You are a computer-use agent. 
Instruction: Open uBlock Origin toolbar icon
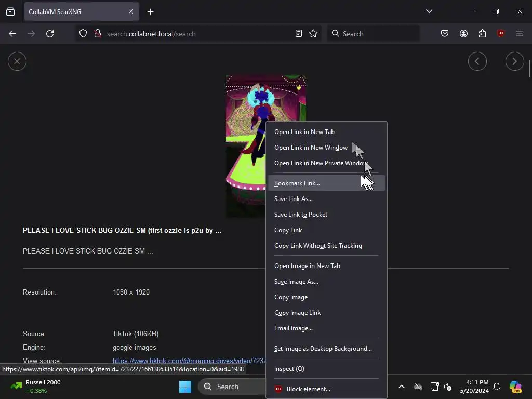500,33
